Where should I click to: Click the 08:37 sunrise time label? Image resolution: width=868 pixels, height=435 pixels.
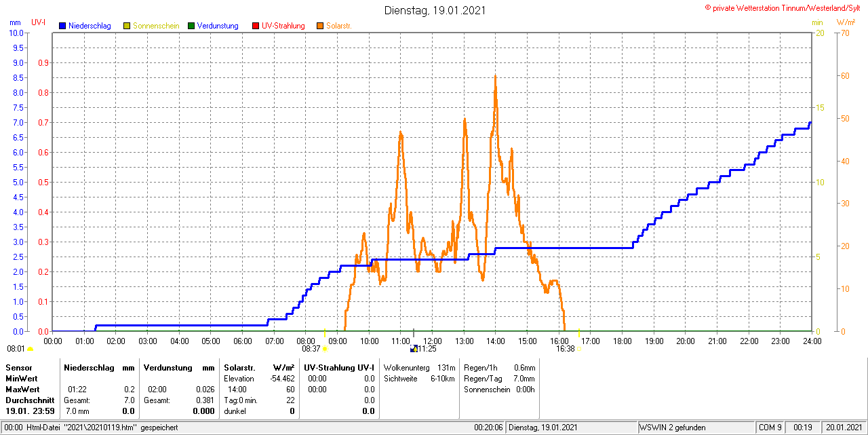pyautogui.click(x=311, y=349)
